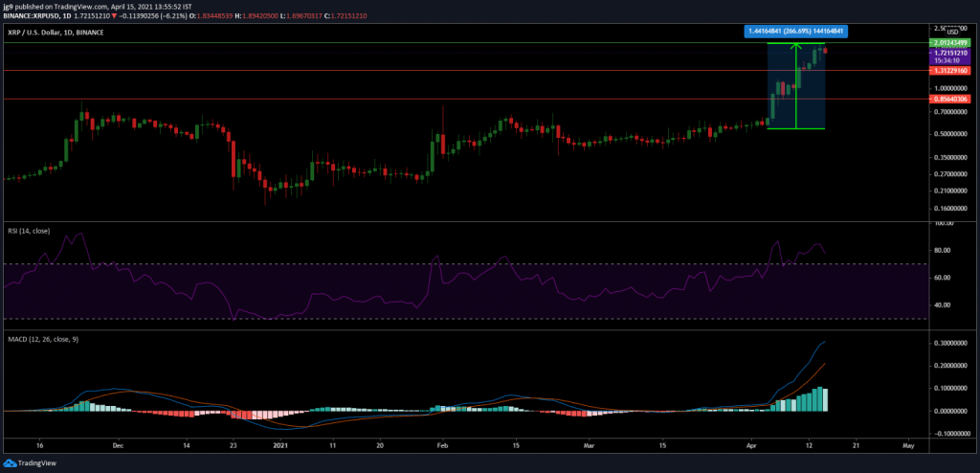This screenshot has width=980, height=473.
Task: Select the Feb marker on the date axis
Action: click(441, 446)
